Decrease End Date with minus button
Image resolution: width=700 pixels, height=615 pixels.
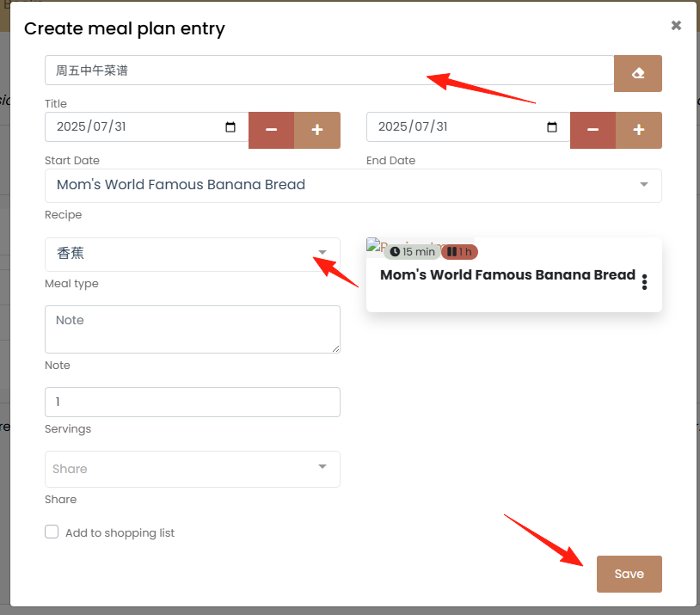(593, 130)
